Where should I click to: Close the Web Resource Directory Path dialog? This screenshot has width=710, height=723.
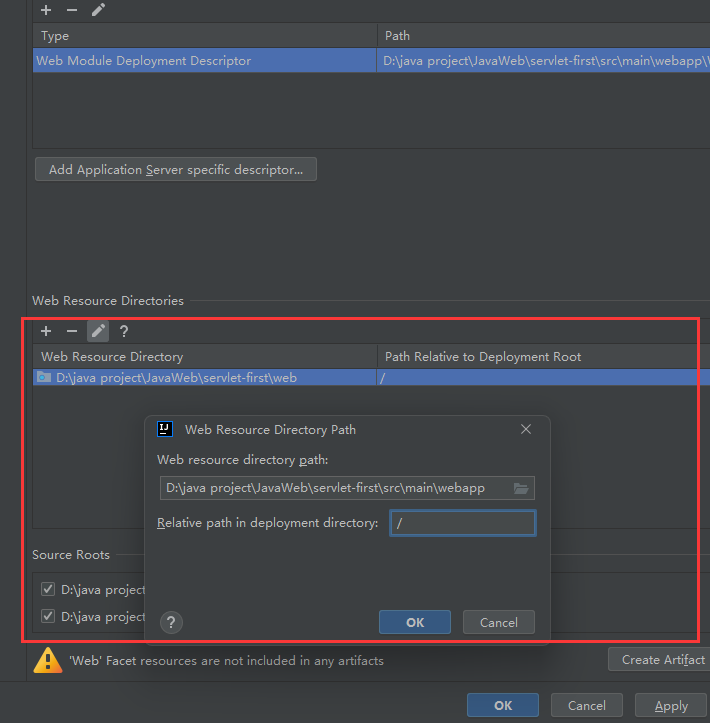[x=526, y=429]
